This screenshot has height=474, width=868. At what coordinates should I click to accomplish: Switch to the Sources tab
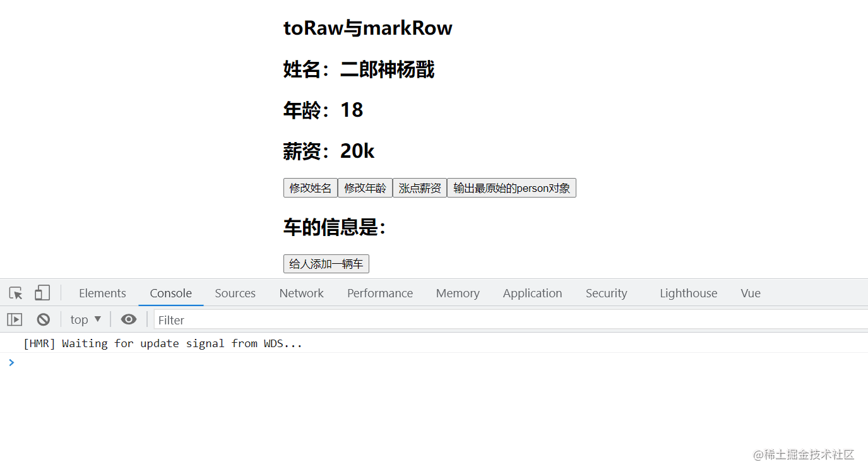click(235, 293)
